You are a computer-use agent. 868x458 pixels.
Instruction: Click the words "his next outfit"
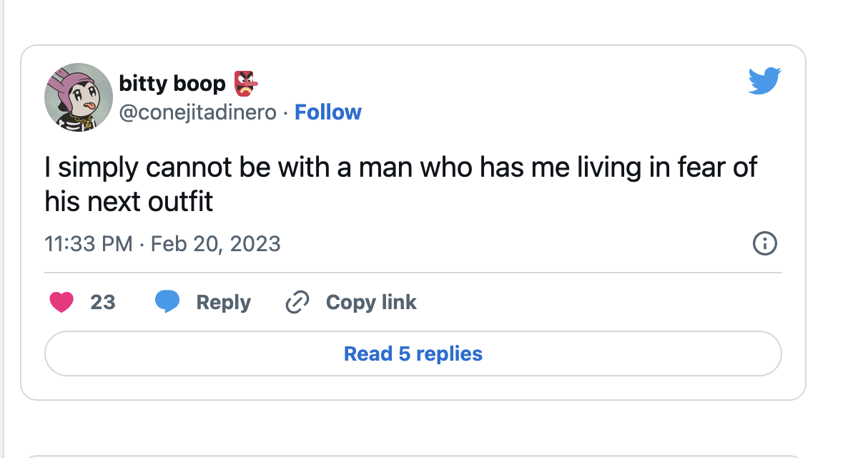[129, 202]
